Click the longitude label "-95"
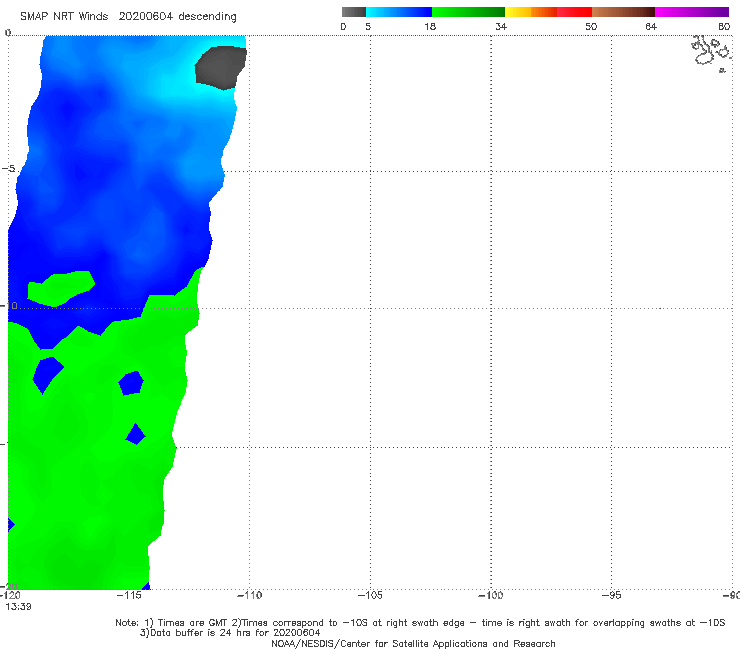 pyautogui.click(x=611, y=595)
